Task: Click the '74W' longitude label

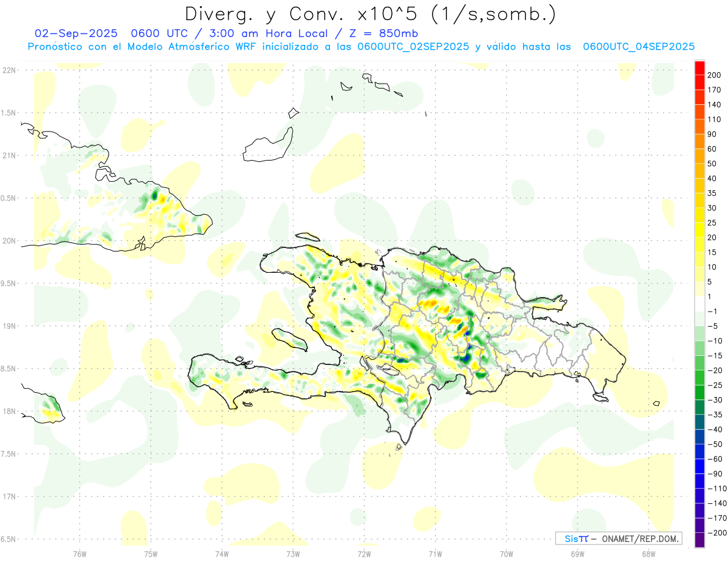Action: (221, 554)
